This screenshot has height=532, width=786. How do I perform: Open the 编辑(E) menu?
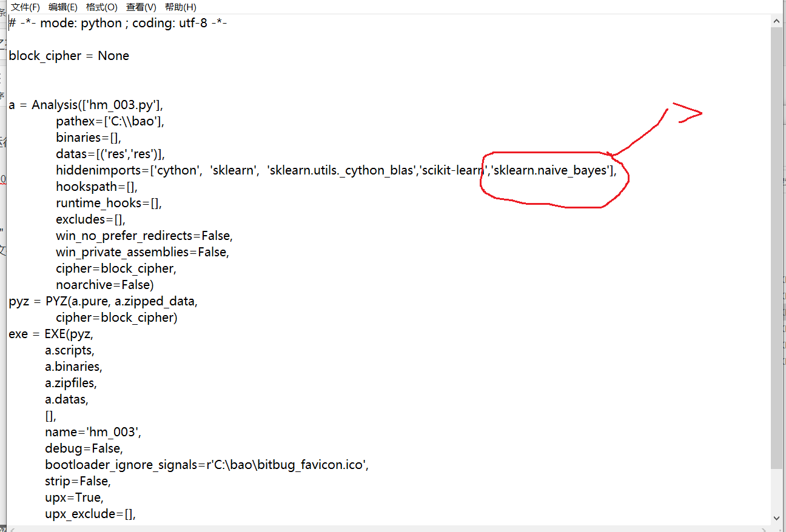[62, 7]
